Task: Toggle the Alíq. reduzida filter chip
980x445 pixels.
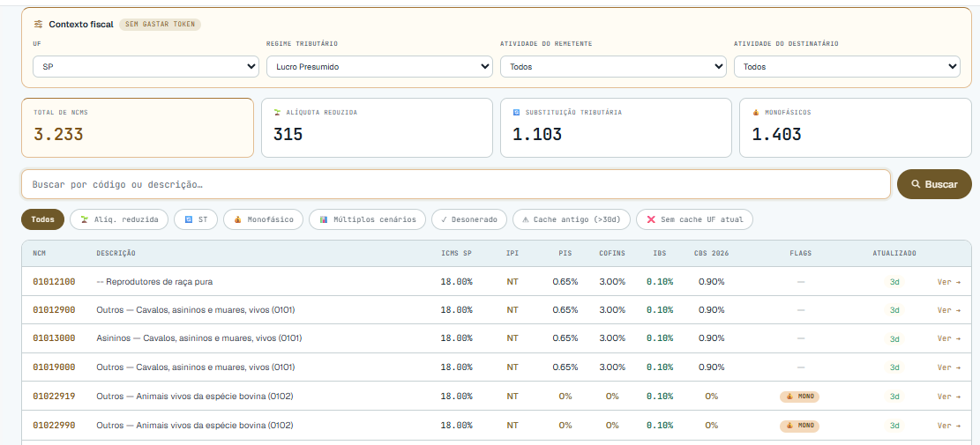Action: (x=119, y=219)
